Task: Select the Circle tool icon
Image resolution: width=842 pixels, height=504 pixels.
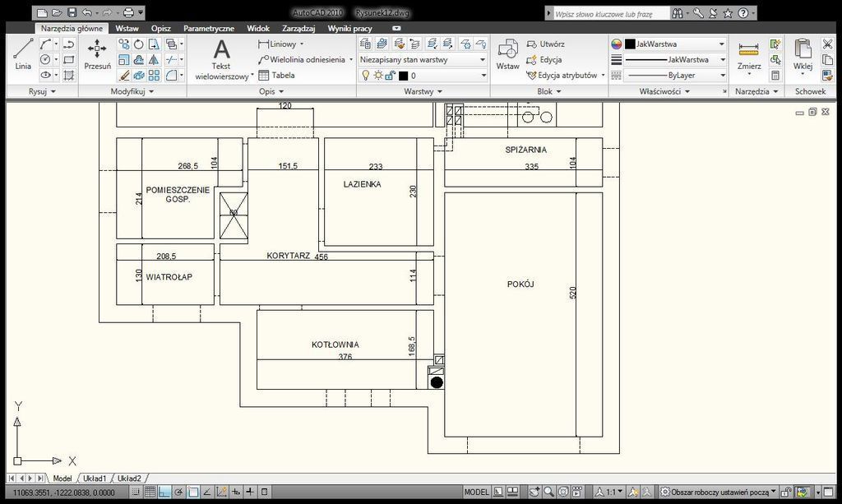Action: click(x=46, y=59)
